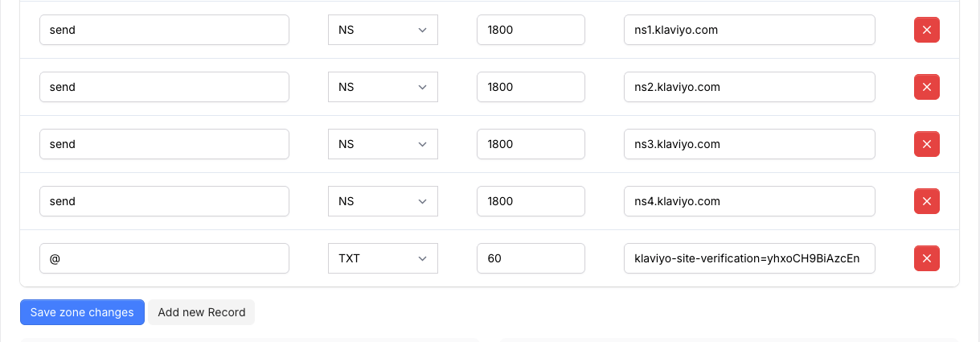The height and width of the screenshot is (342, 980).
Task: Remove the ns4.klaviyo.com record row
Action: pyautogui.click(x=926, y=201)
